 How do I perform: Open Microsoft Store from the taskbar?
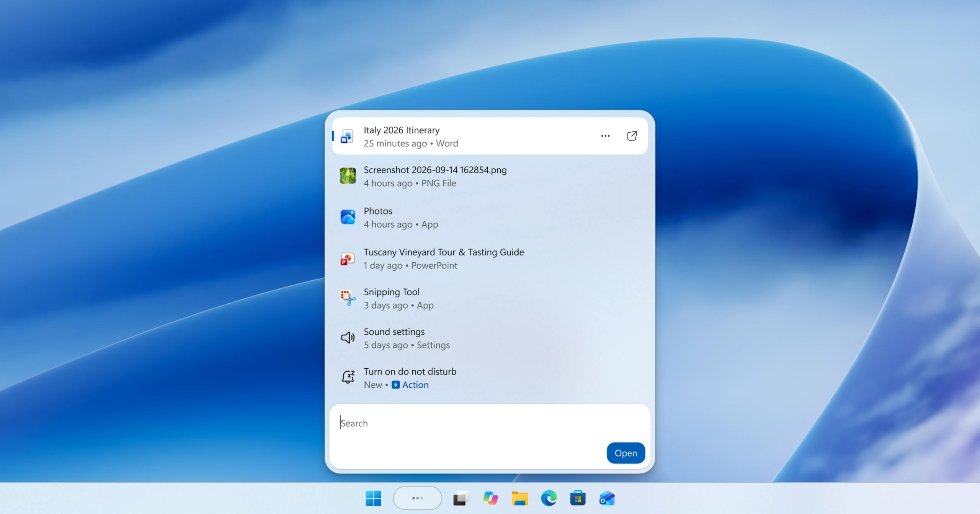click(578, 498)
